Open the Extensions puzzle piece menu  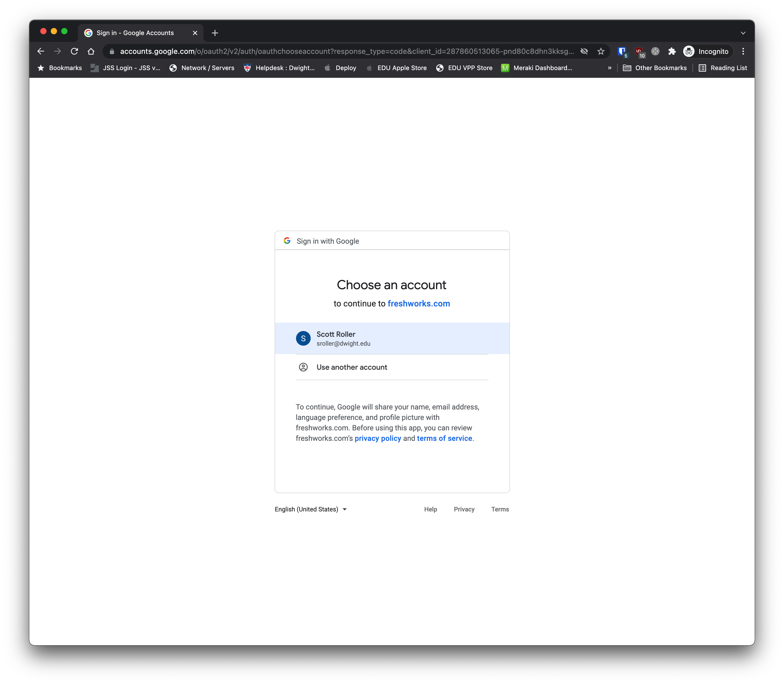pyautogui.click(x=672, y=51)
